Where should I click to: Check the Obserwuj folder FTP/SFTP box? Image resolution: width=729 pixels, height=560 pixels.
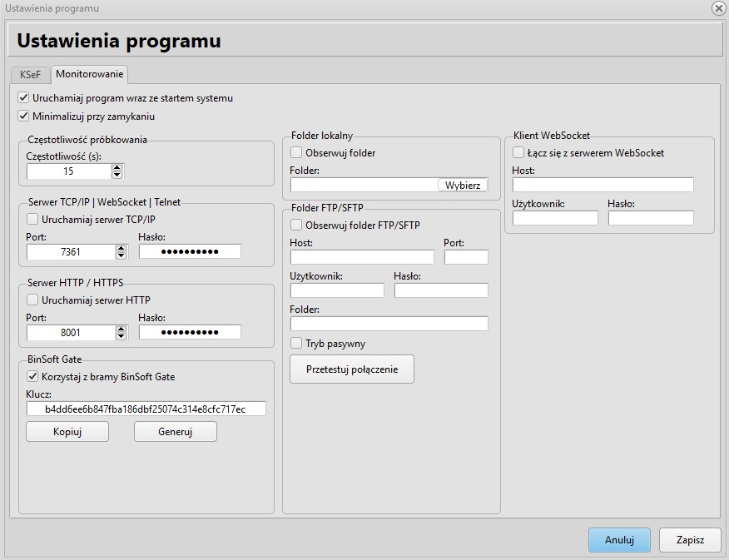296,225
